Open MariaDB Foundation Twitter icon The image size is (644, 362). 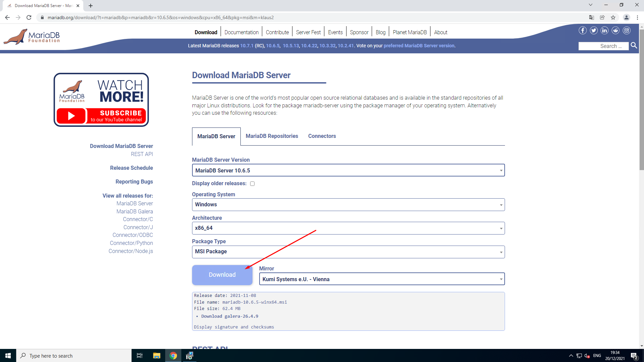point(594,31)
